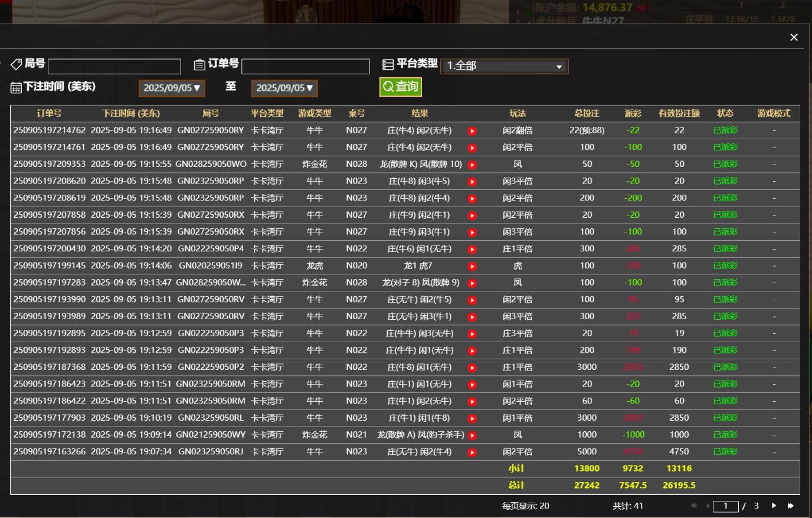Focus the 局号 round number field
Viewport: 812px width, 518px height.
pyautogui.click(x=114, y=66)
